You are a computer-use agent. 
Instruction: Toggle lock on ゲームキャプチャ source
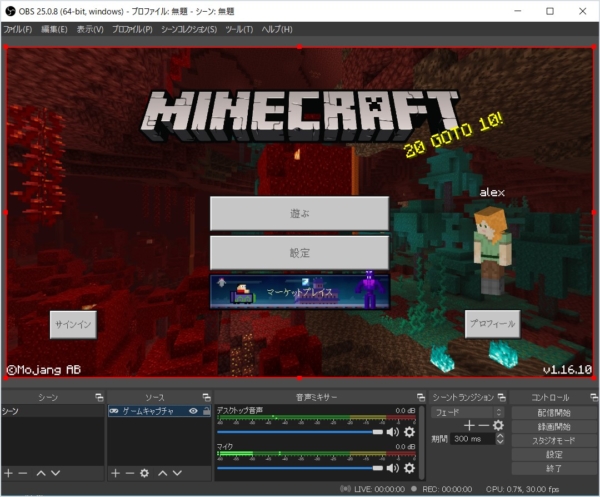[207, 411]
